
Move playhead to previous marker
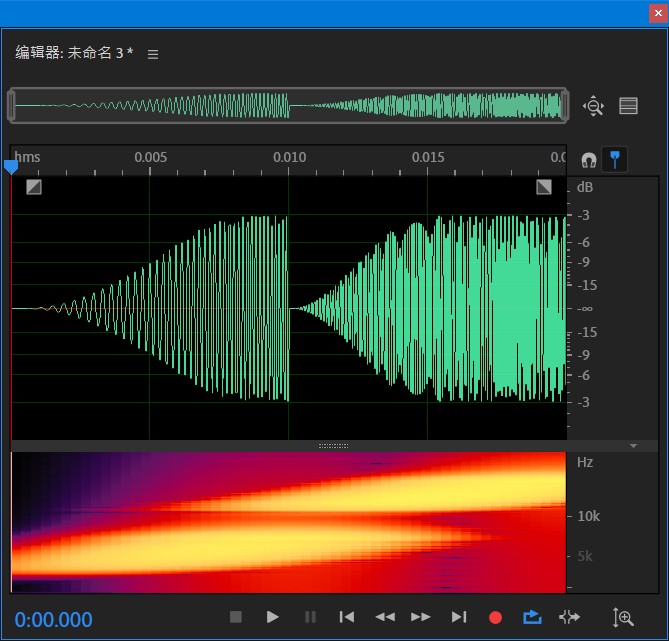click(x=346, y=617)
